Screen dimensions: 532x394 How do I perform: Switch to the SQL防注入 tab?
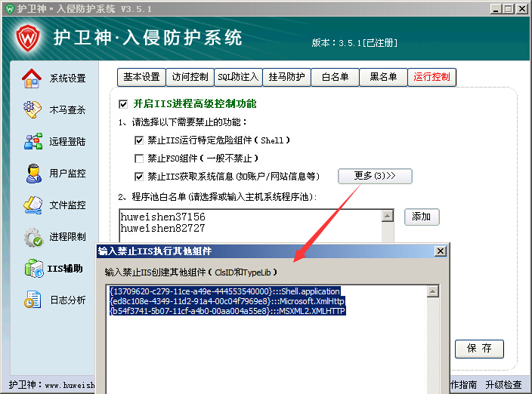click(237, 77)
